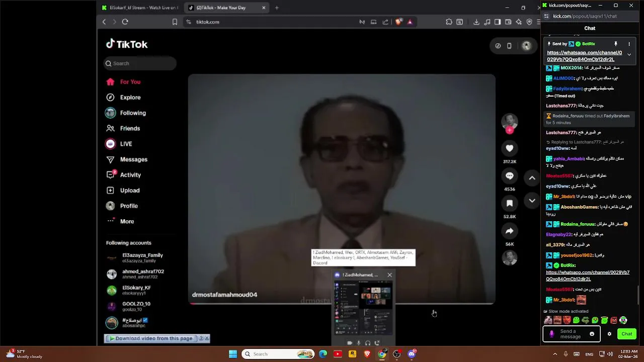Click Send a message box in Kick chat
This screenshot has height=362, width=644.
[571, 334]
